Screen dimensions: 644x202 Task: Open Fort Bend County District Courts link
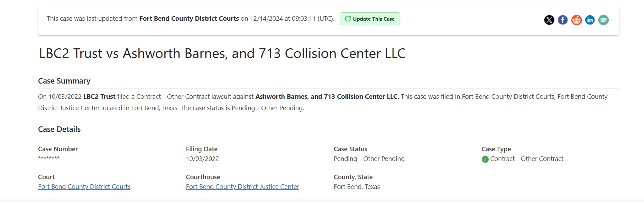coord(84,186)
